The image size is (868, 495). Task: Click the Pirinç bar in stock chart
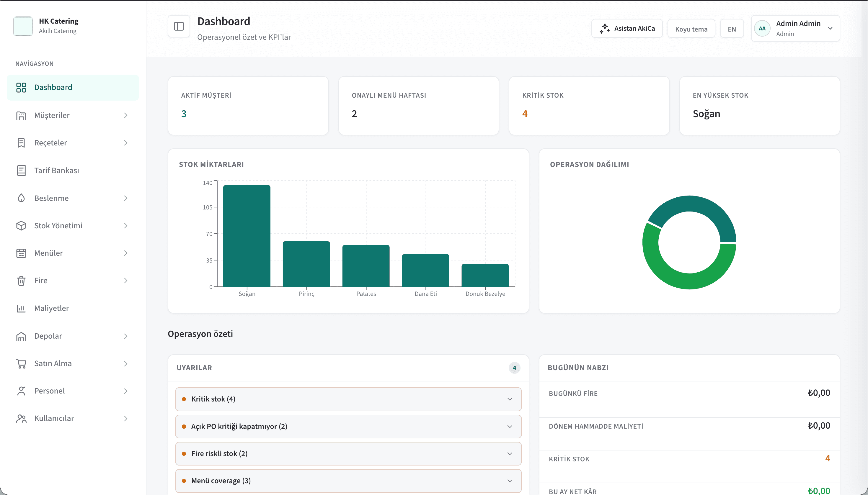(x=306, y=264)
